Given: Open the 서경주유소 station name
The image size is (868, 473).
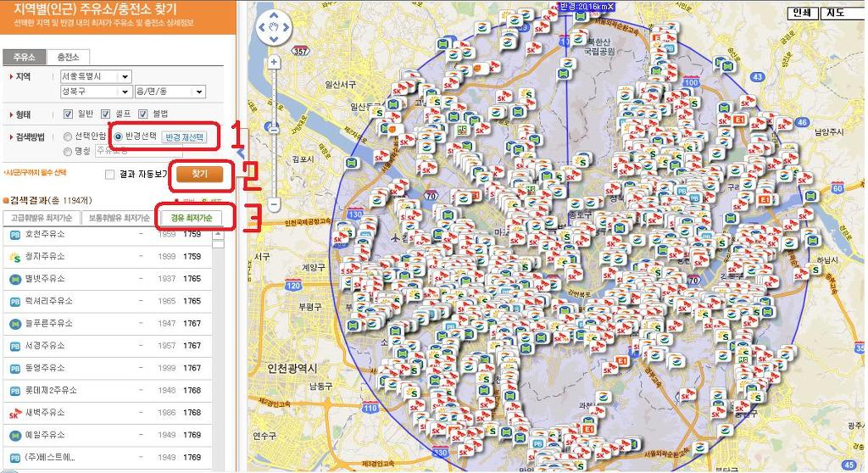Looking at the screenshot, I should 45,346.
